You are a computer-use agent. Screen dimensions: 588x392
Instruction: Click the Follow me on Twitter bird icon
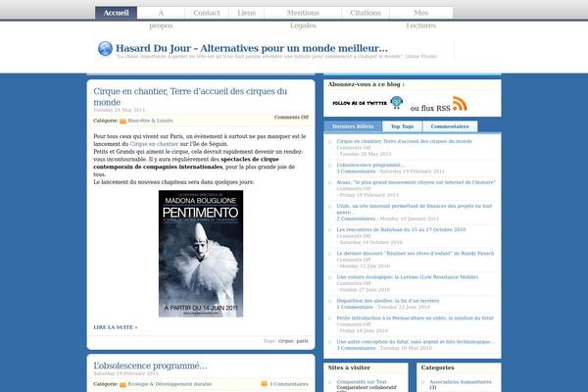tap(396, 102)
